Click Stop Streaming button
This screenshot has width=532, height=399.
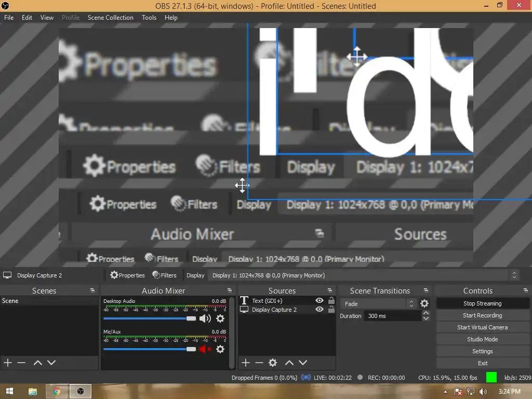pos(482,303)
